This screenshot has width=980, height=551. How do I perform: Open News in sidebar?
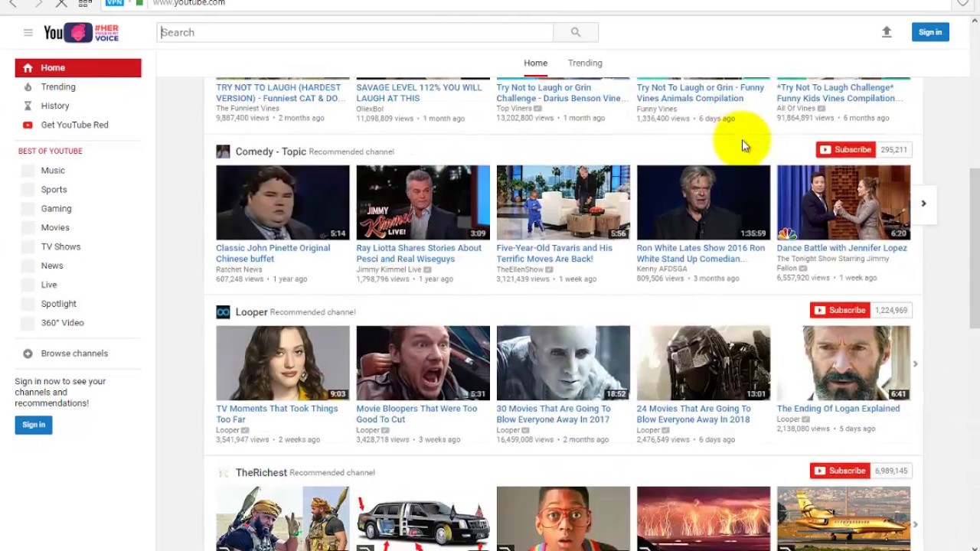pyautogui.click(x=52, y=266)
